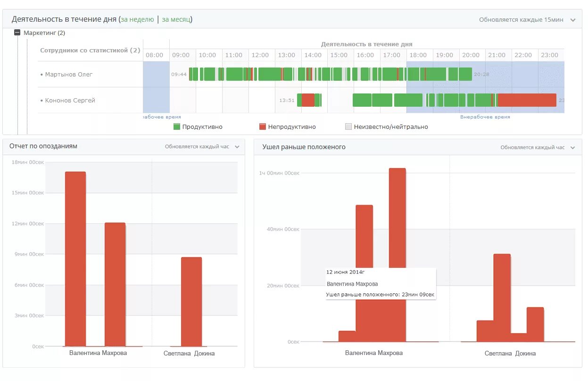588x381 pixels.
Task: Click the red Непродуктивно legend swatch
Action: pyautogui.click(x=263, y=127)
